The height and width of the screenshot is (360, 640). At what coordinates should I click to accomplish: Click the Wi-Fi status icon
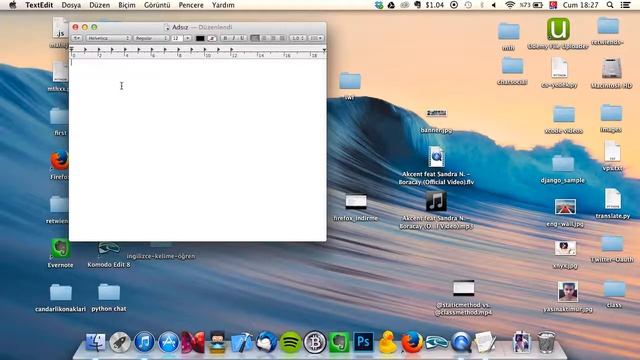click(509, 5)
